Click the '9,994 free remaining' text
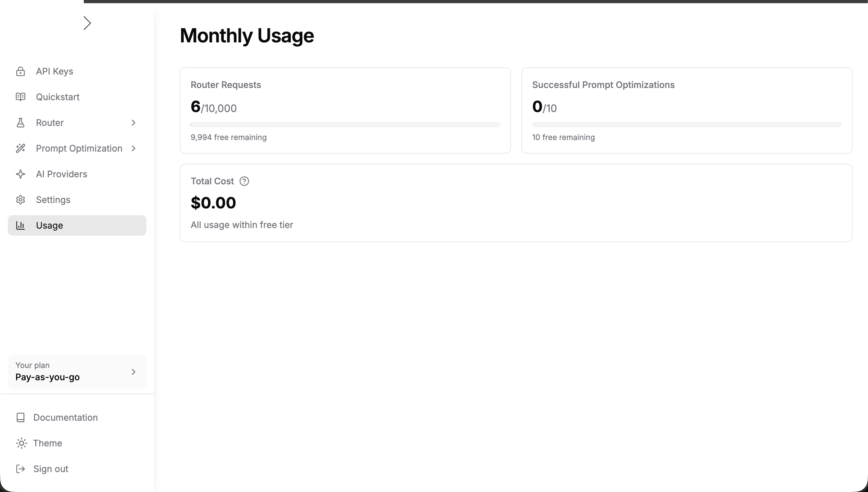The height and width of the screenshot is (492, 868). [229, 137]
